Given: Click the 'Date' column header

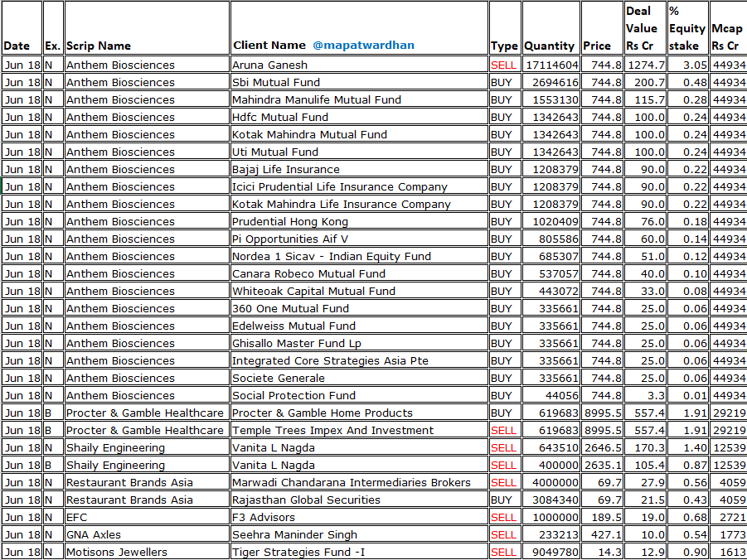Looking at the screenshot, I should [x=22, y=27].
